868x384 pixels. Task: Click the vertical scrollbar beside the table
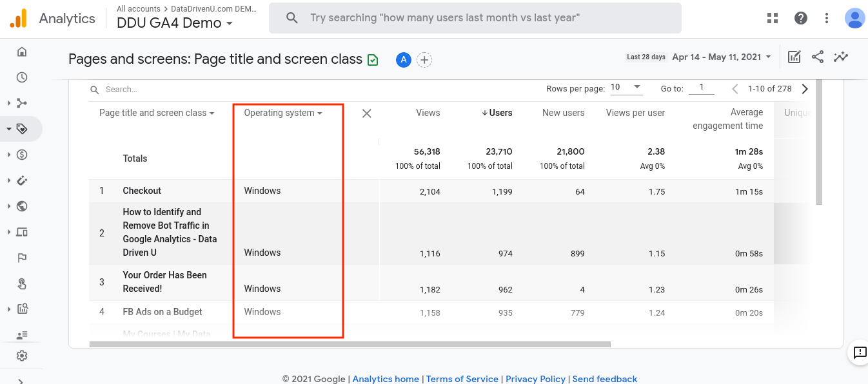[x=820, y=142]
